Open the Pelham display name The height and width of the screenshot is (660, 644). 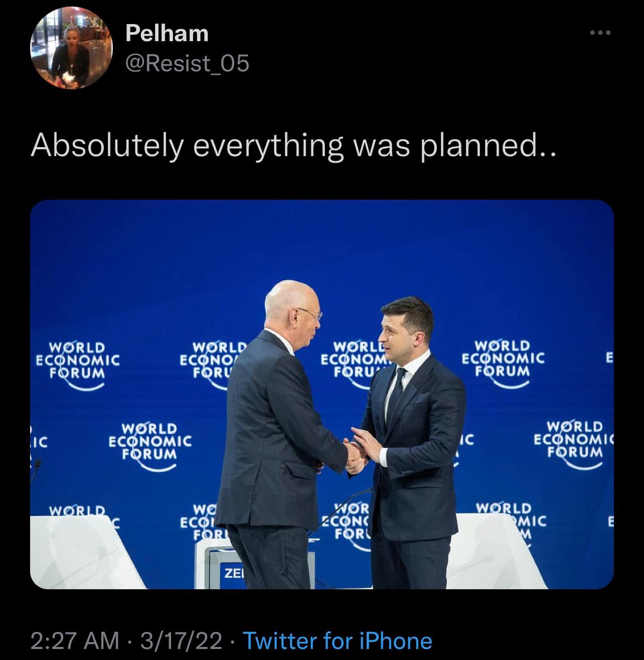[167, 34]
